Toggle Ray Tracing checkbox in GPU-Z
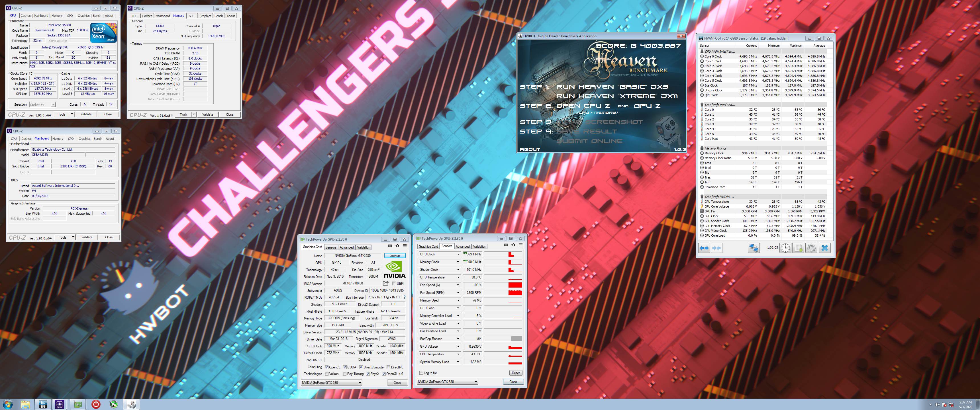The width and height of the screenshot is (980, 410). click(x=345, y=374)
